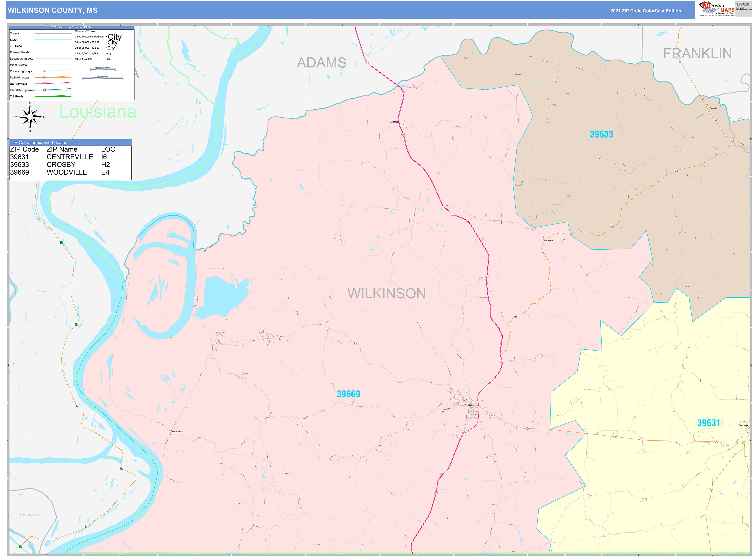Click the toll-free number 1-888-434-MAPS

(x=743, y=5)
